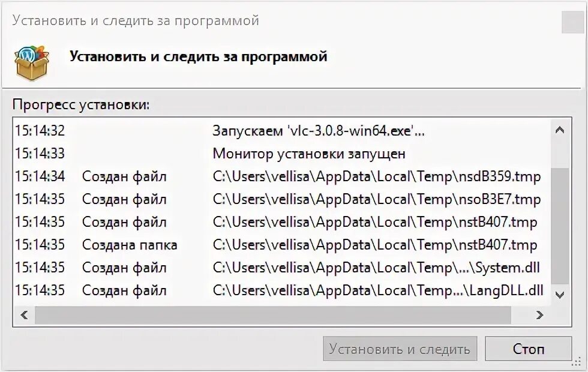This screenshot has width=588, height=372.
Task: Click the horizontal scroll right arrow
Action: tap(539, 314)
